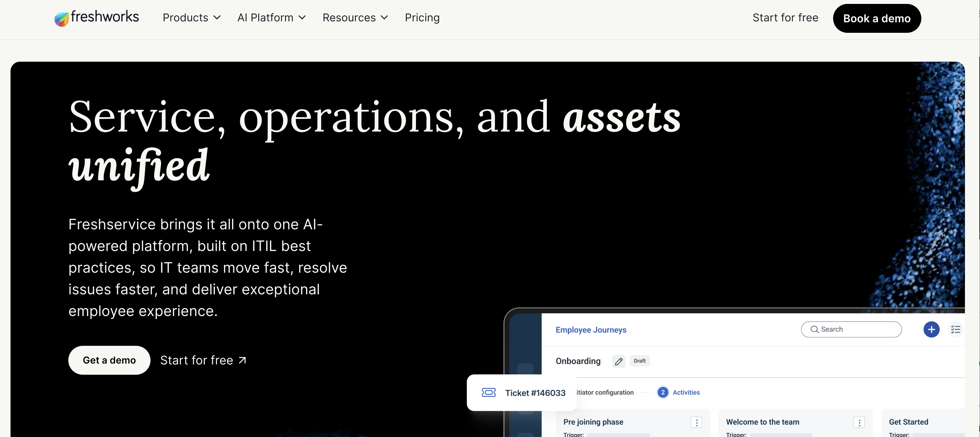Select the initiator configuration step
This screenshot has width=980, height=437.
(605, 392)
